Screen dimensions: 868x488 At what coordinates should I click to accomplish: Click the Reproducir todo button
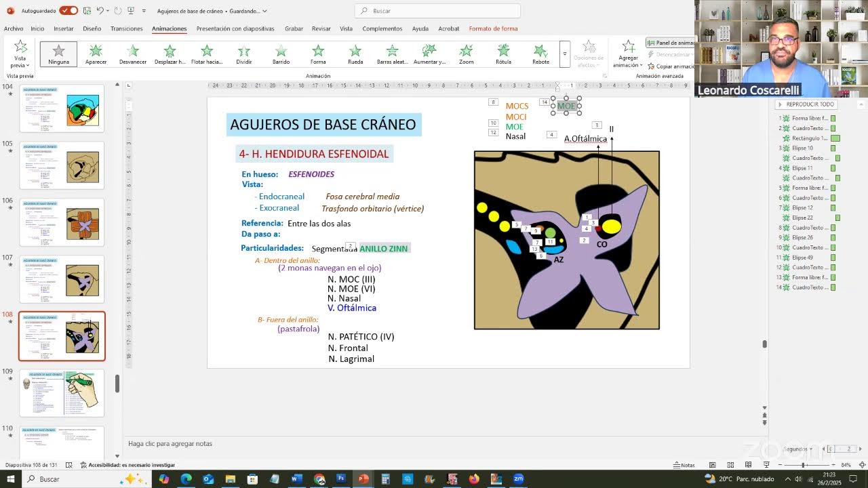click(806, 104)
